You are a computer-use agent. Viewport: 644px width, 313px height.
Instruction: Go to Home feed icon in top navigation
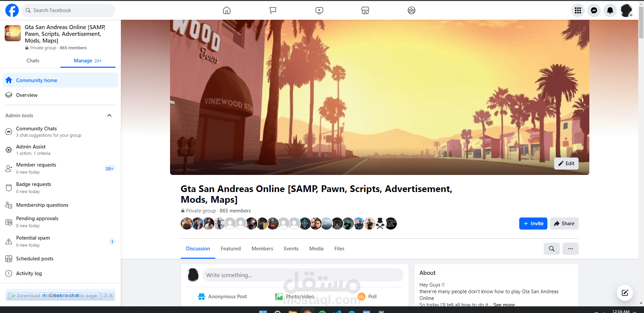[x=227, y=10]
